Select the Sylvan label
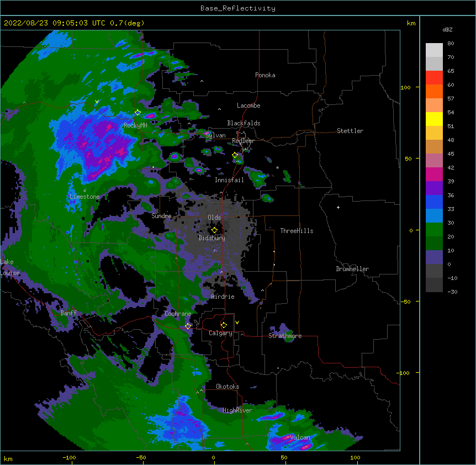Image resolution: width=476 pixels, height=465 pixels. click(x=215, y=135)
